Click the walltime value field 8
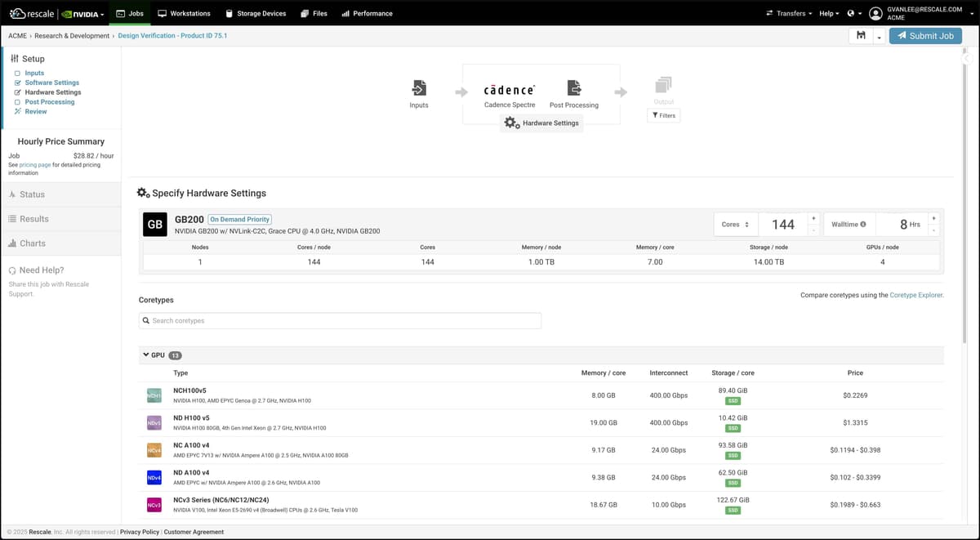The image size is (980, 540). [x=902, y=224]
